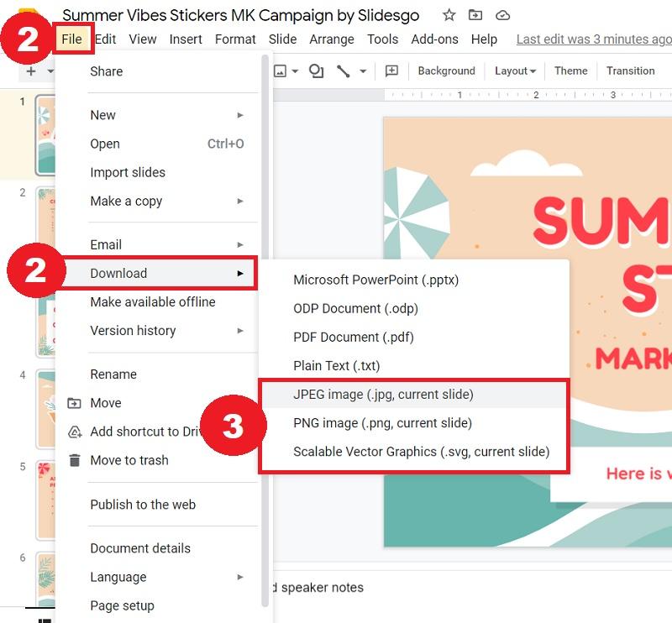
Task: Open the Insert menu
Action: click(x=185, y=39)
